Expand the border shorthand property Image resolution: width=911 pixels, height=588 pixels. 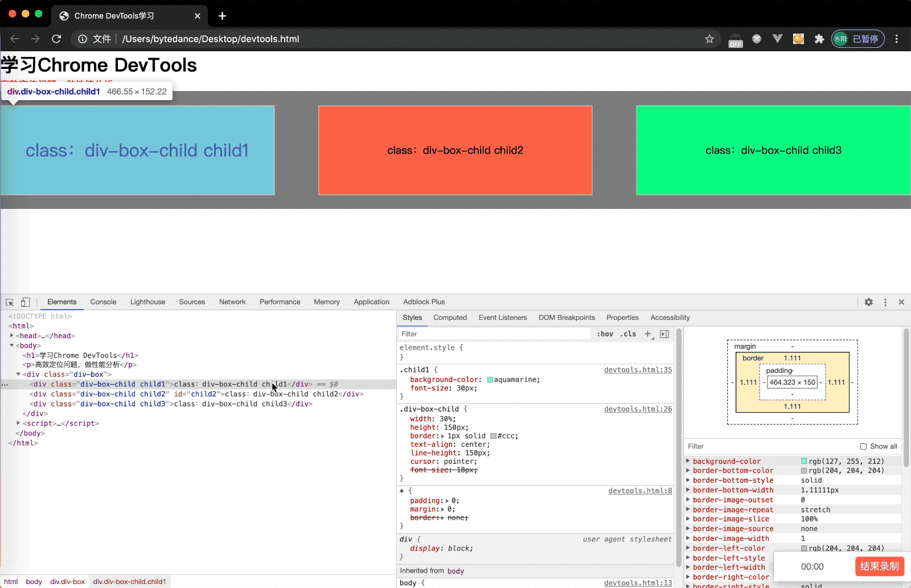[x=442, y=436]
